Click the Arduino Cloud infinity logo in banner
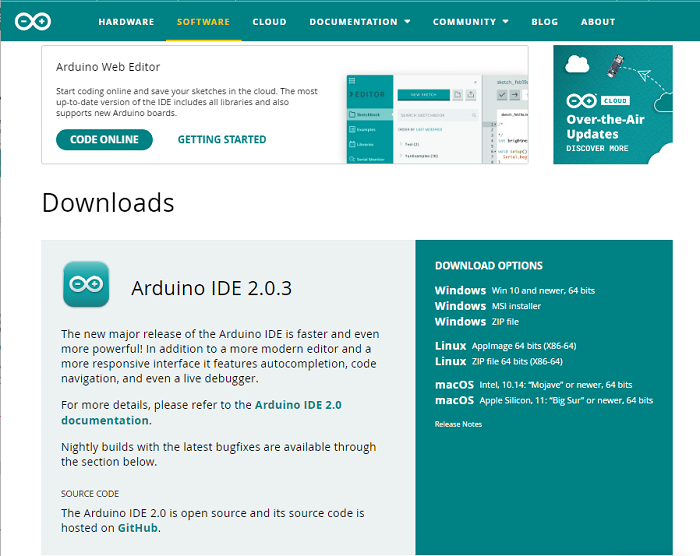700x556 pixels. coord(581,101)
